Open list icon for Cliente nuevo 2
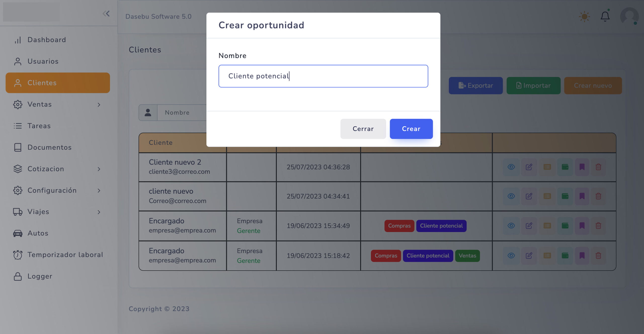 click(547, 167)
